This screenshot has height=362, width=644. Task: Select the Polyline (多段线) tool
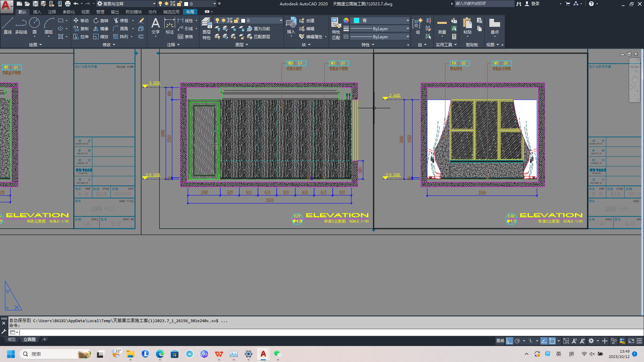click(21, 26)
